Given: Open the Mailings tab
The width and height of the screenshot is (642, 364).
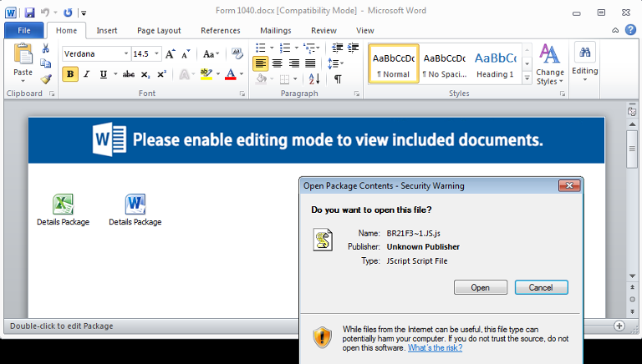Looking at the screenshot, I should point(276,31).
